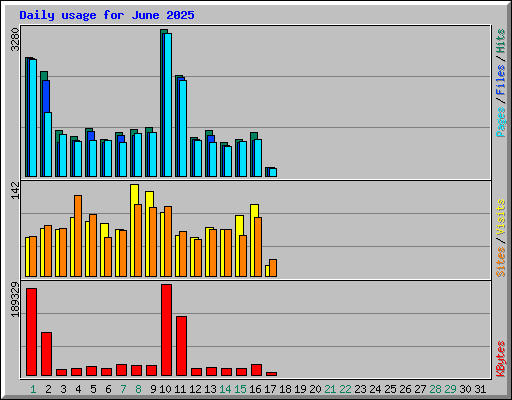The width and height of the screenshot is (512, 400).
Task: Click the blue Files legend label
Action: [x=501, y=80]
